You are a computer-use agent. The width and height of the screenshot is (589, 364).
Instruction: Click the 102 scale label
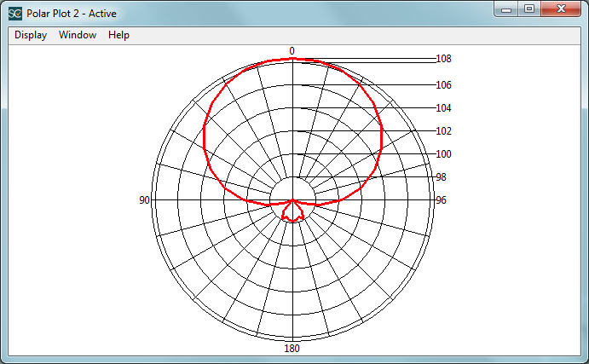(443, 131)
